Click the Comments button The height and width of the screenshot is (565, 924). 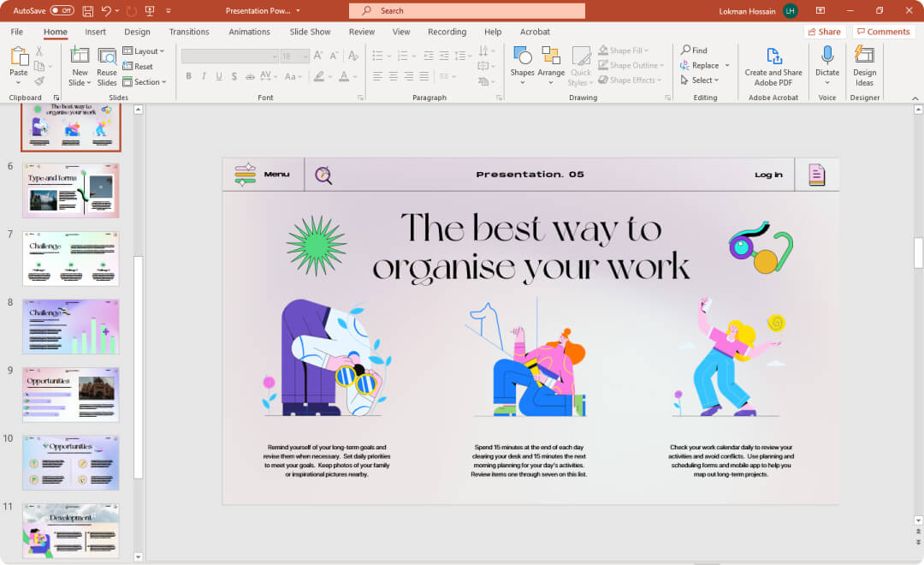tap(883, 32)
